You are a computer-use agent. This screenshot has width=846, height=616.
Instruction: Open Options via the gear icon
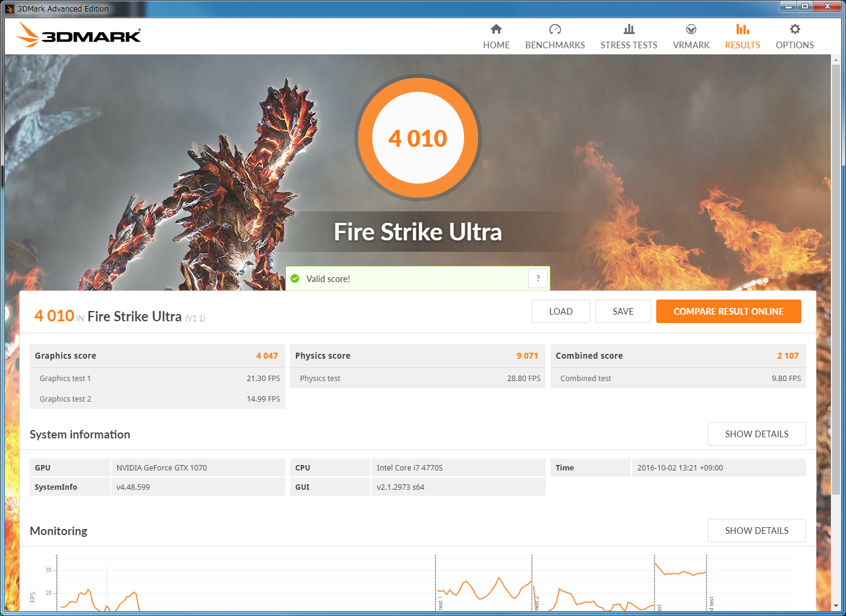tap(795, 29)
